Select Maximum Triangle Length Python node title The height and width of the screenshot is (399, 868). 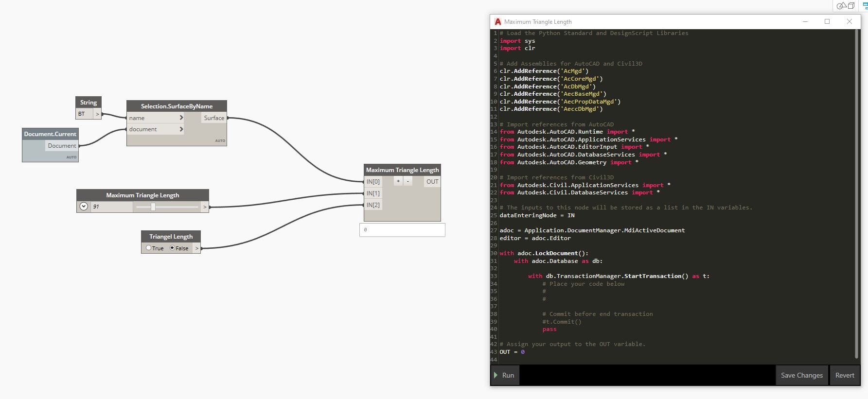pos(402,170)
